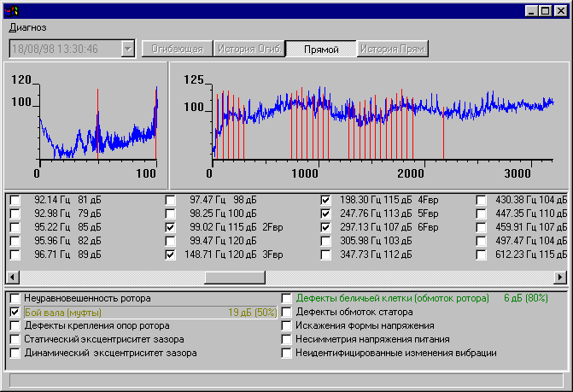Expand the date dropdown 18/08/98 13:30:46
The image size is (573, 392).
click(x=128, y=49)
